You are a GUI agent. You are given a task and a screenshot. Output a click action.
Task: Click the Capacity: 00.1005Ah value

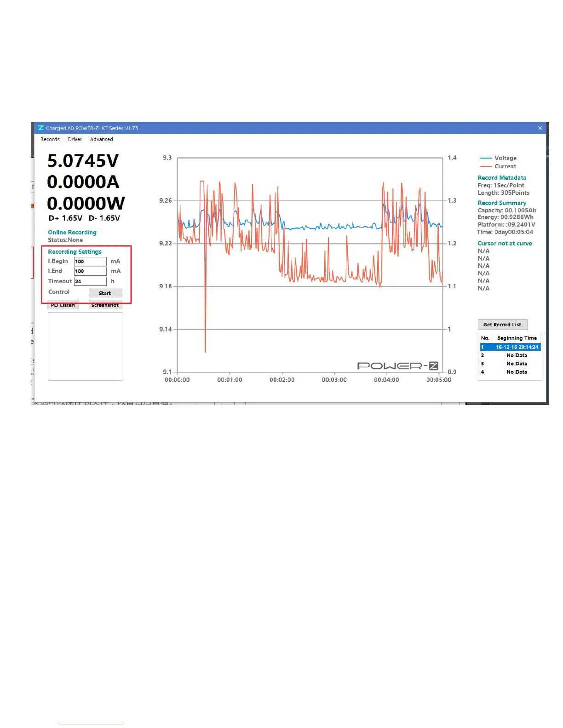[507, 210]
